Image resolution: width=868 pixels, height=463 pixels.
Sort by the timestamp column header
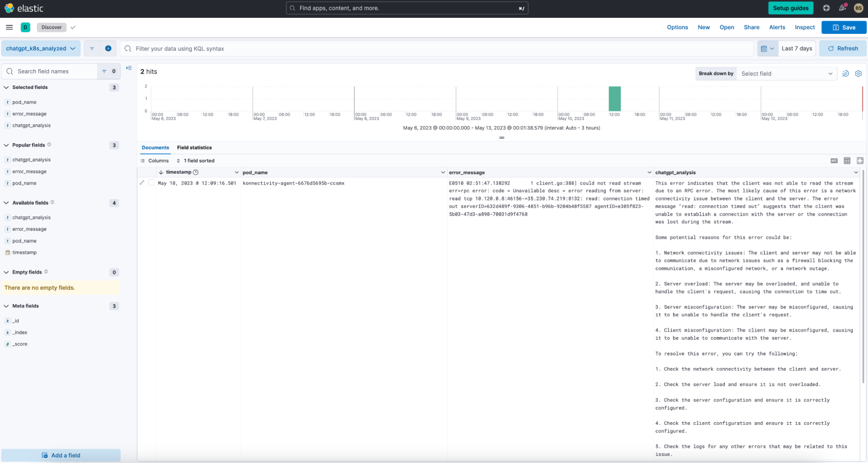tap(178, 172)
